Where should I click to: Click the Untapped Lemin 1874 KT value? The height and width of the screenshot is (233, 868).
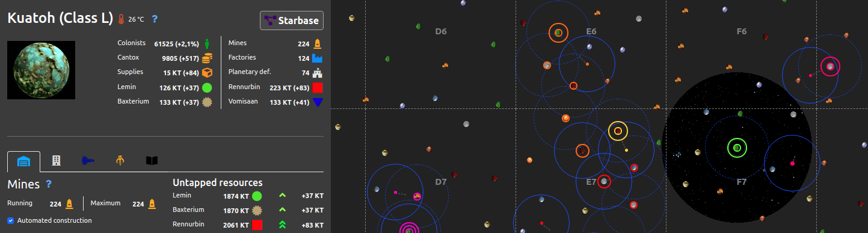pos(236,196)
